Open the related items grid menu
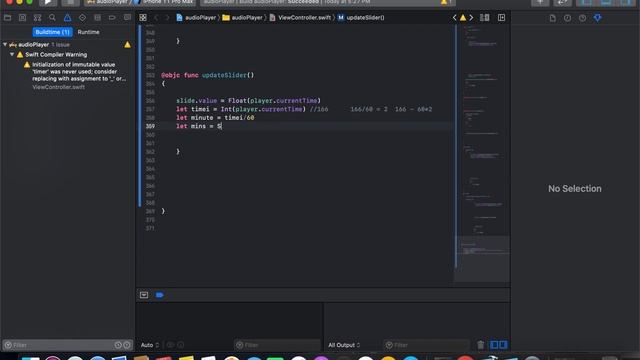 tap(143, 18)
